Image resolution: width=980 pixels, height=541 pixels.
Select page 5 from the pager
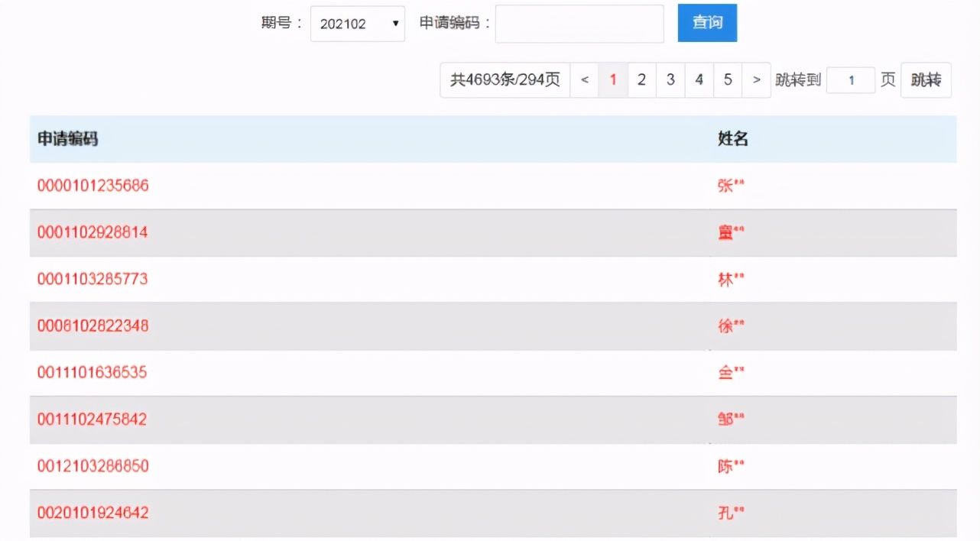[727, 79]
